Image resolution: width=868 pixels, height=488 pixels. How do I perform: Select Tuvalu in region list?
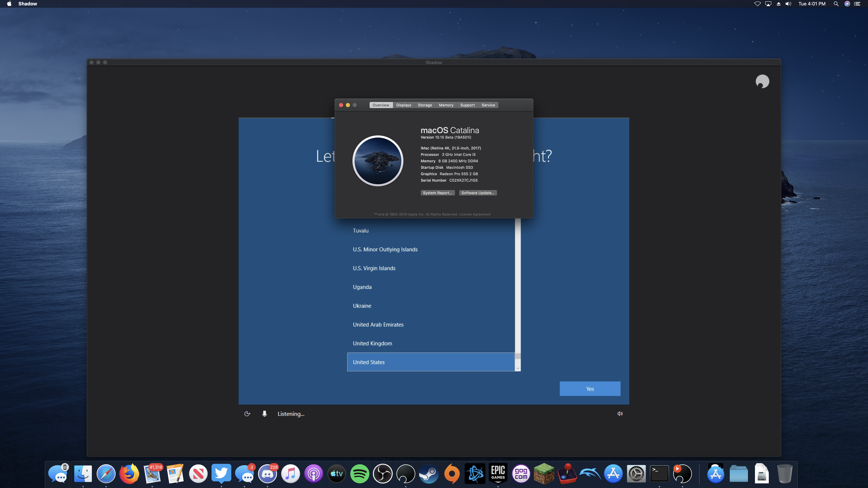[x=431, y=231]
